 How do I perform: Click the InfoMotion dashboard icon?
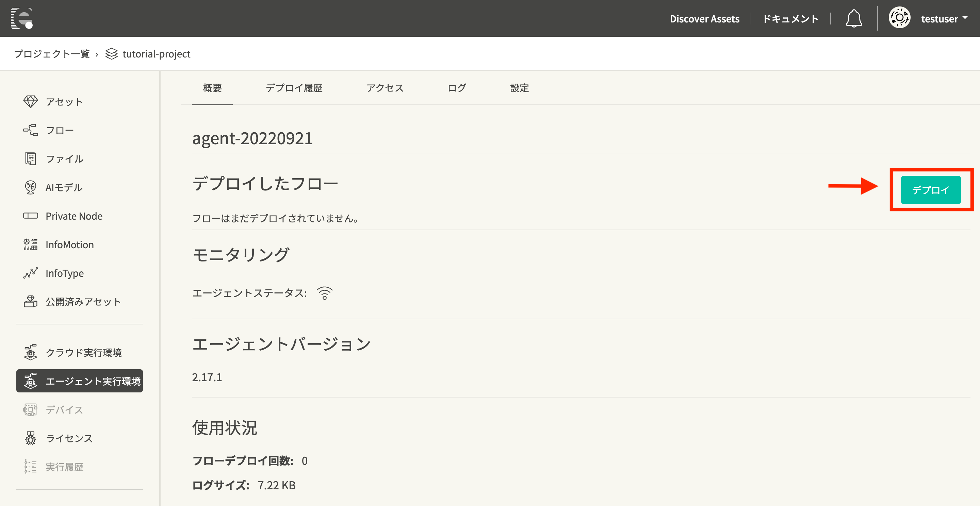click(x=30, y=244)
